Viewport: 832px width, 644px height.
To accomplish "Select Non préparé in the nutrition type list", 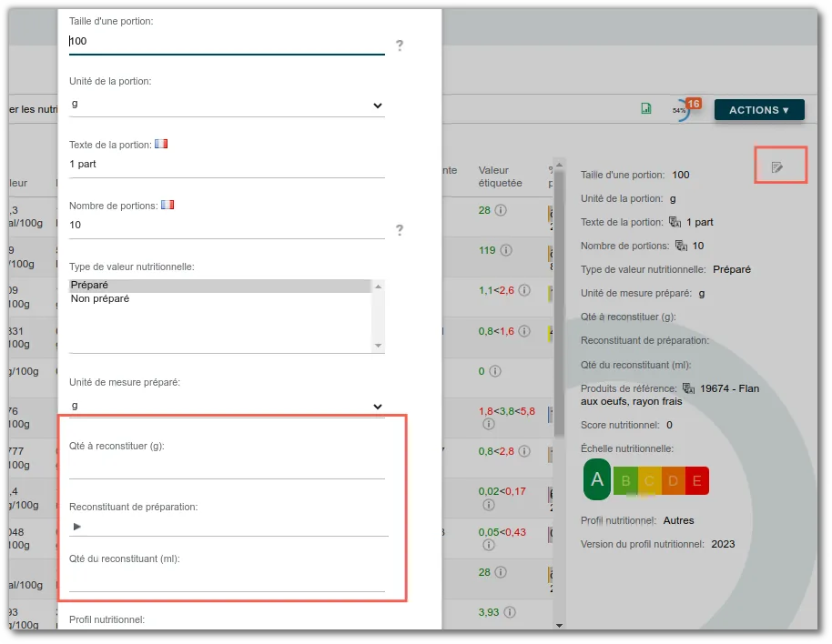I will coord(220,299).
